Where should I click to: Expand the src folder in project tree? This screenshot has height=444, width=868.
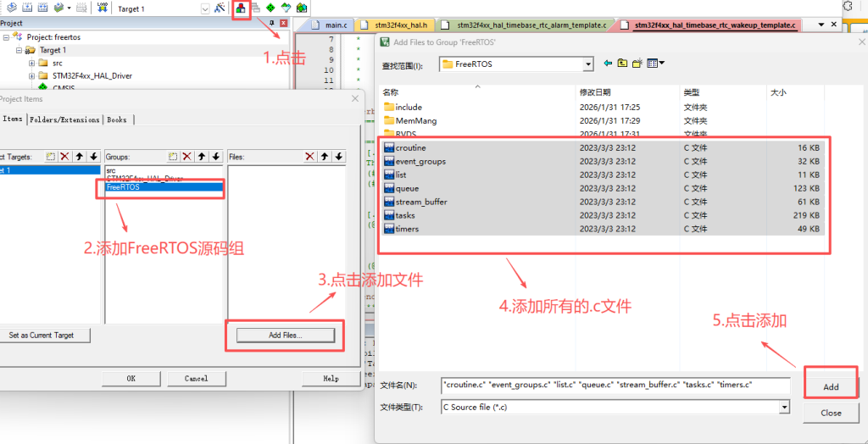point(32,63)
